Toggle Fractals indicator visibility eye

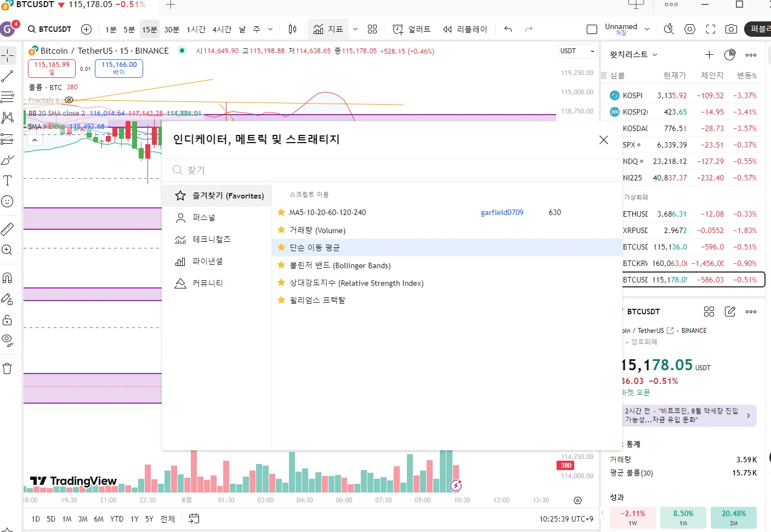click(69, 100)
